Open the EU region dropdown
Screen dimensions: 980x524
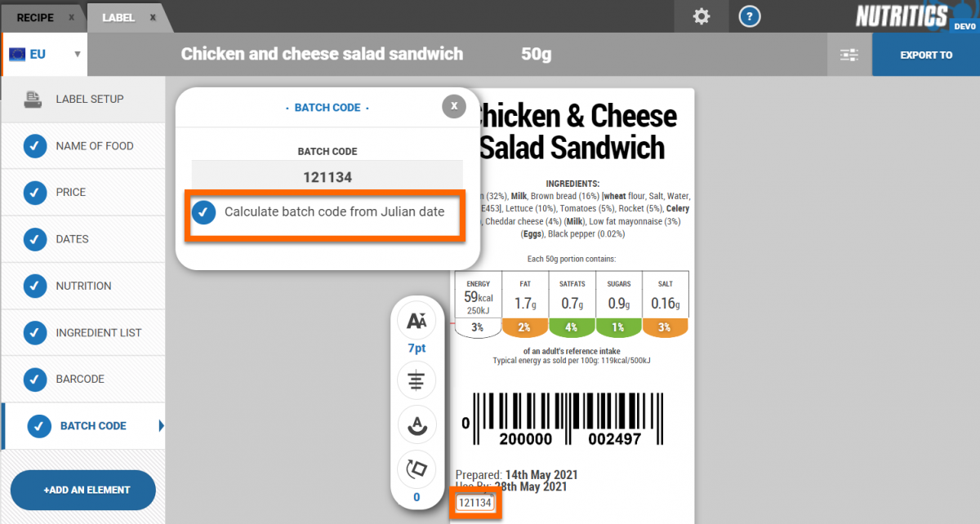pyautogui.click(x=45, y=55)
